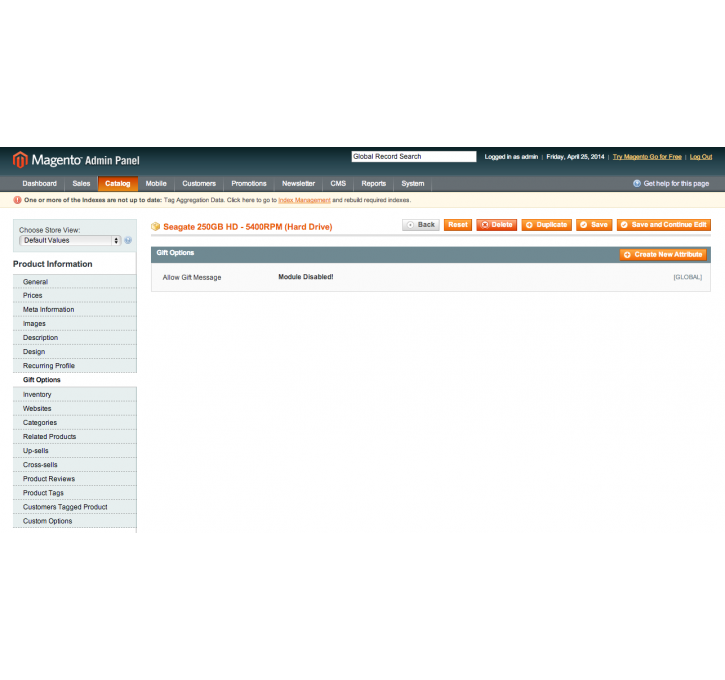Select the Websites product tab
Image resolution: width=725 pixels, height=680 pixels.
pos(75,409)
